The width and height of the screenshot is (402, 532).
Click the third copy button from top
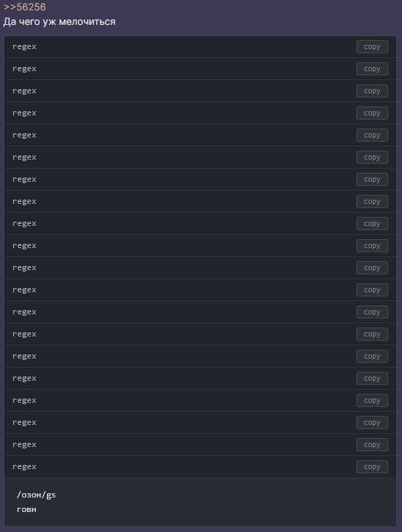point(372,91)
